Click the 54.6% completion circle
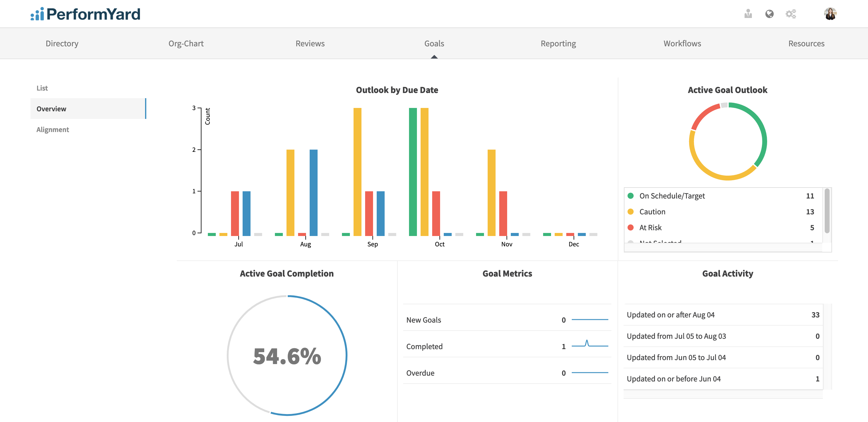The width and height of the screenshot is (868, 422). [287, 356]
